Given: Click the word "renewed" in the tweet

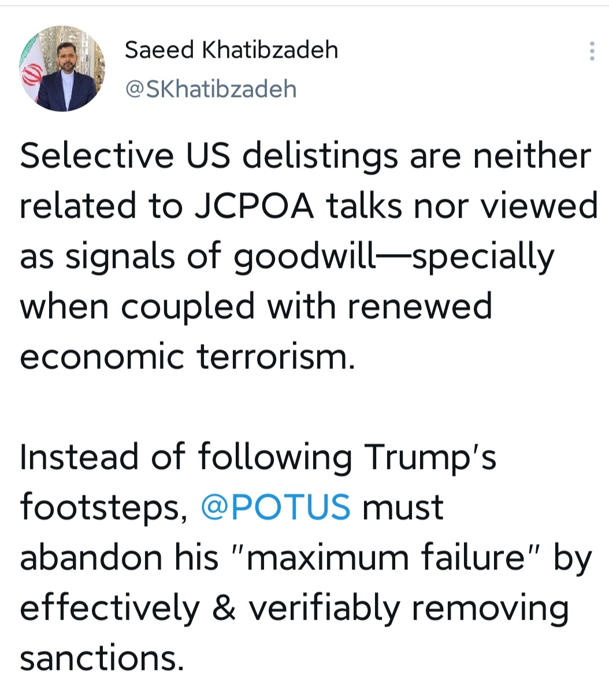Looking at the screenshot, I should pos(419,306).
